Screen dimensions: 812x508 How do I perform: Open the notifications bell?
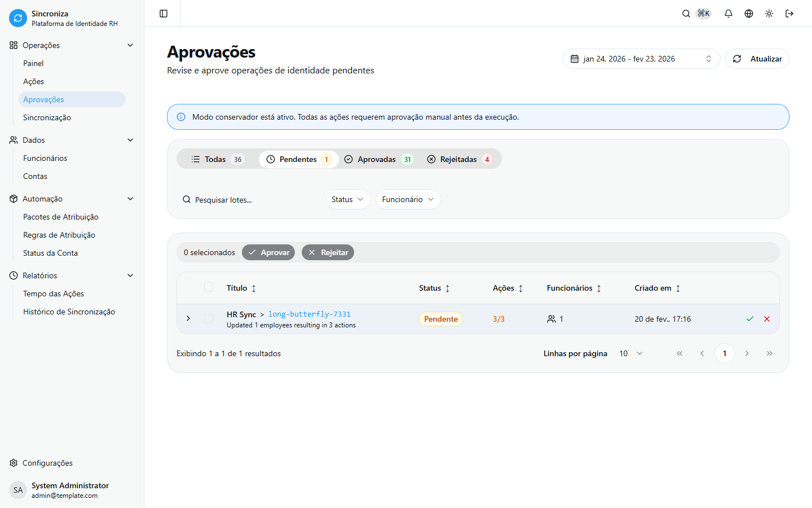point(729,14)
